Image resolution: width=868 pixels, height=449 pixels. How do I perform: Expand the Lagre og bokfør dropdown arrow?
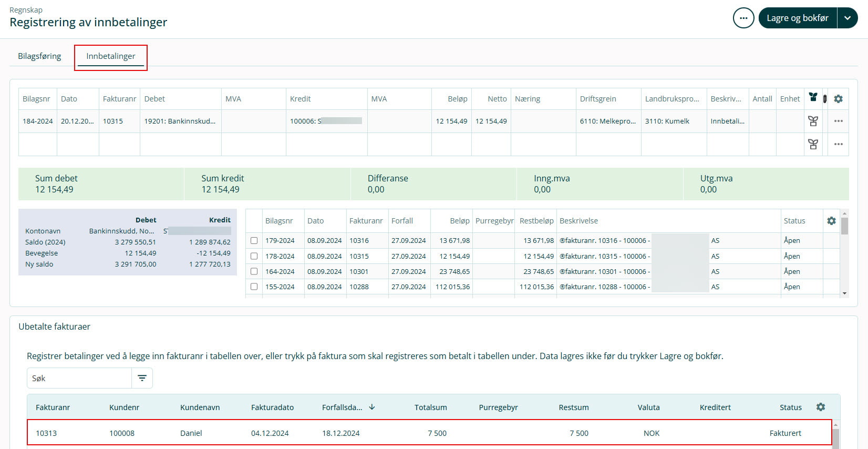tap(847, 18)
